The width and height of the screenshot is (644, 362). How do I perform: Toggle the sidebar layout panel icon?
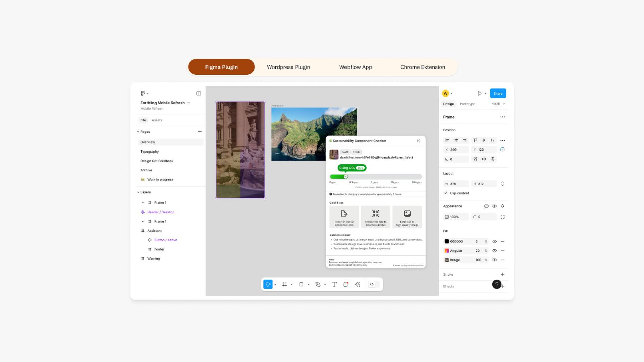pos(199,93)
